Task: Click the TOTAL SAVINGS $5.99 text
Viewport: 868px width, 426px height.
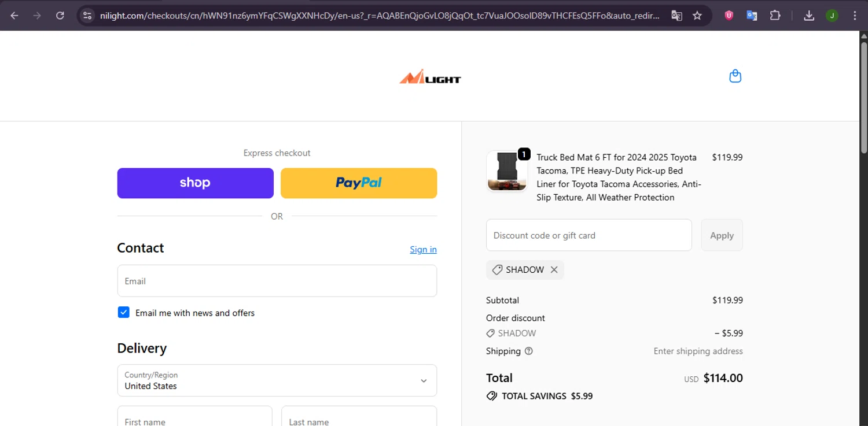Action: click(547, 396)
